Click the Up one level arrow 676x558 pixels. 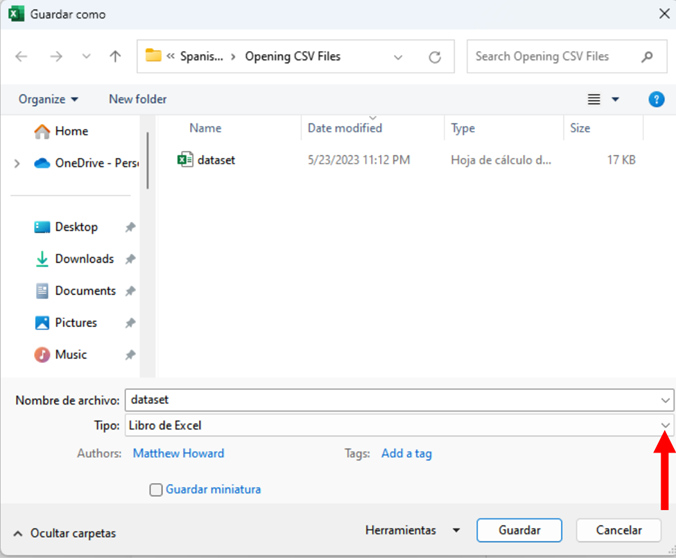[x=115, y=57]
